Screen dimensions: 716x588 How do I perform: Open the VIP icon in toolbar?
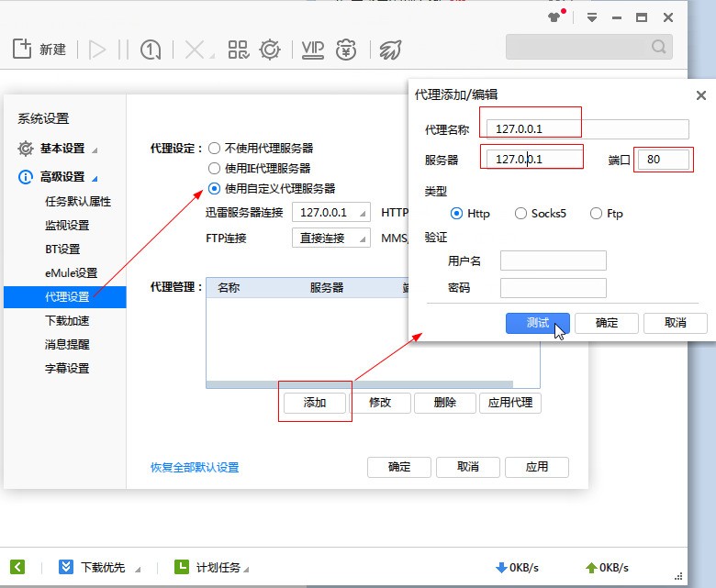[313, 50]
